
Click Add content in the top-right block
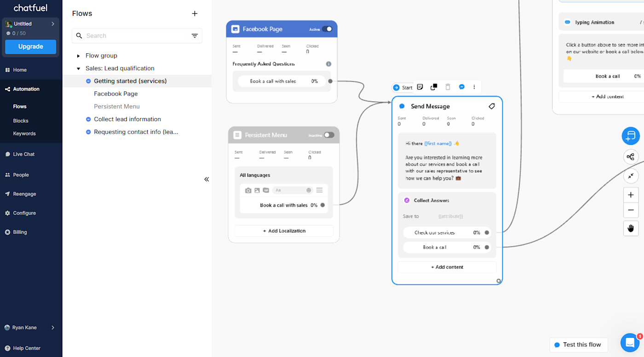[x=607, y=96]
